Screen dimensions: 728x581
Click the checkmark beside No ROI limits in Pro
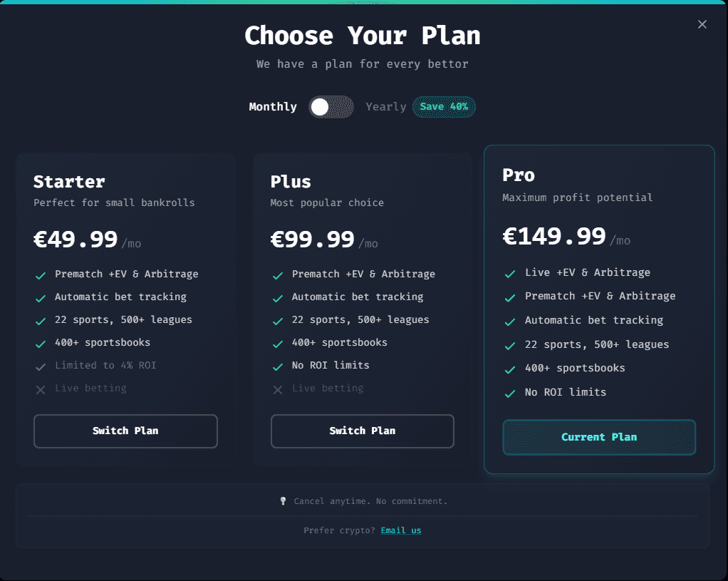coord(509,392)
